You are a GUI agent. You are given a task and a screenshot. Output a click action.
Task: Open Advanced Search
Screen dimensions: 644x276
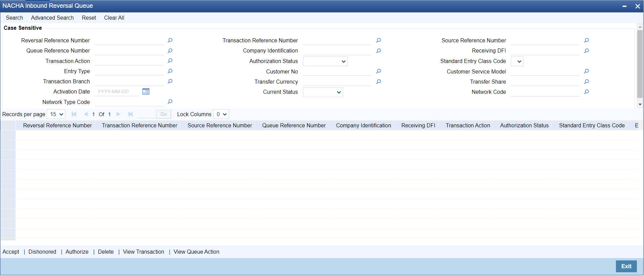point(52,18)
